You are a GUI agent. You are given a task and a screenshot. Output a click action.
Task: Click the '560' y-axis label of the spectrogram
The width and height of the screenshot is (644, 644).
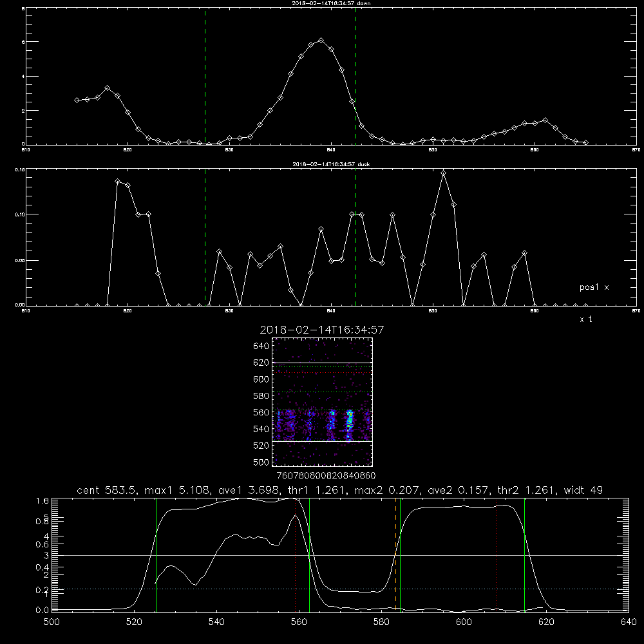click(261, 412)
